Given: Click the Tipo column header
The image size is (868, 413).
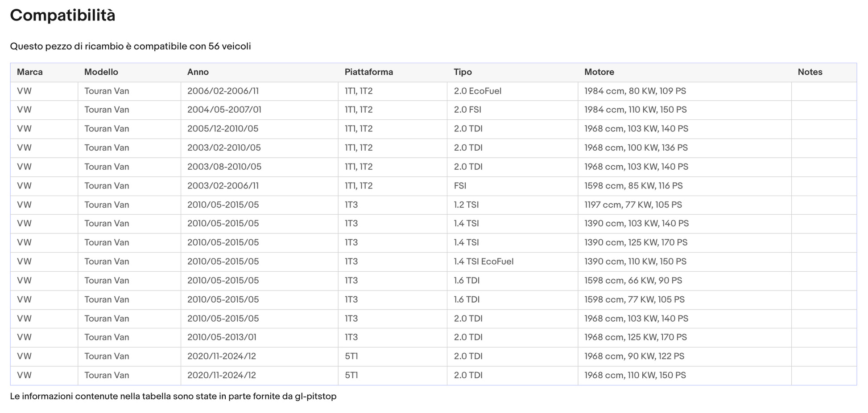Looking at the screenshot, I should coord(463,72).
